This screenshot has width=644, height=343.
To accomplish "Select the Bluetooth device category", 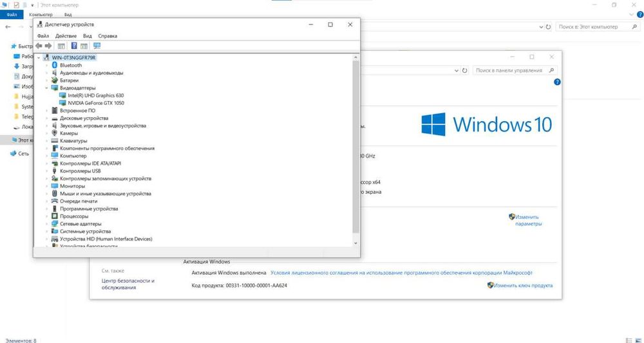I will pyautogui.click(x=71, y=65).
